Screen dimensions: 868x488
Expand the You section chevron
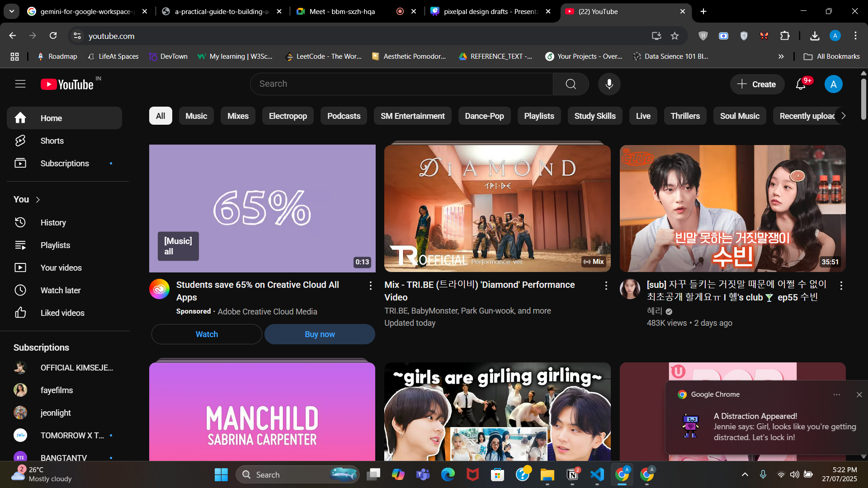(38, 200)
